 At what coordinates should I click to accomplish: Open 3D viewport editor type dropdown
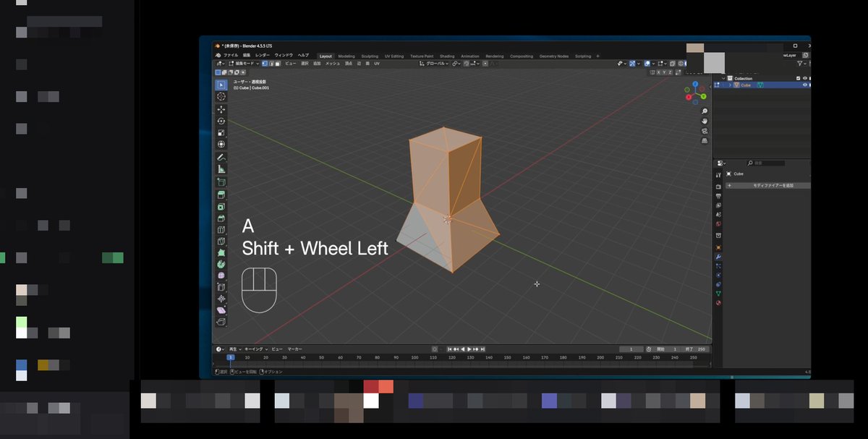pos(221,64)
